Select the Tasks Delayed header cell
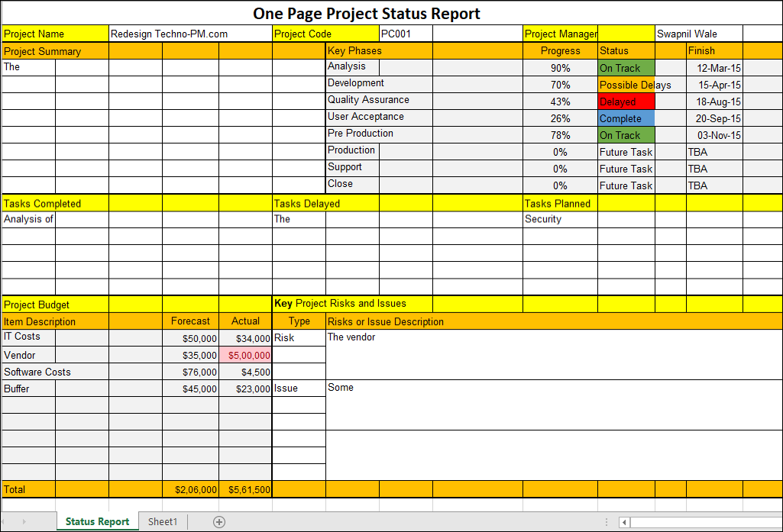783x532 pixels. pos(325,204)
